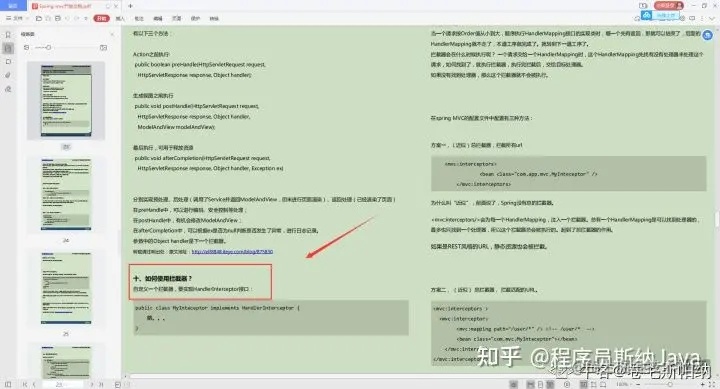This screenshot has height=389, width=720.
Task: Select the highlighted red Start ribbon tab
Action: tap(101, 18)
